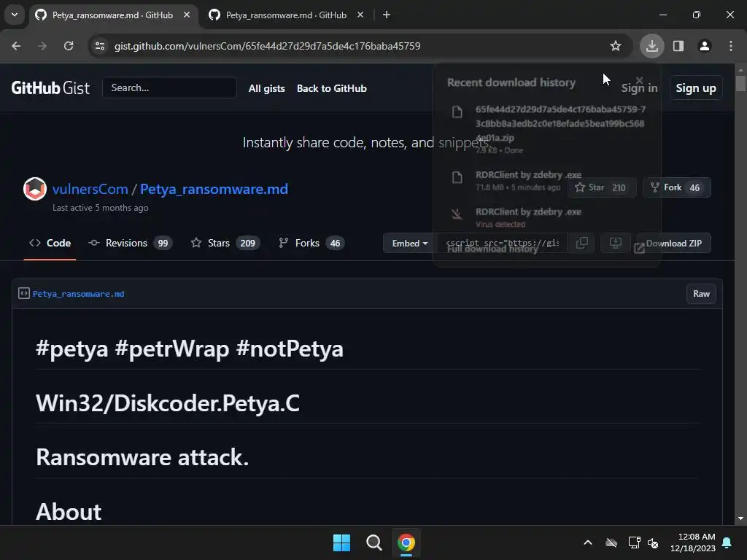Image resolution: width=747 pixels, height=560 pixels.
Task: Bookmark this page with star icon
Action: pos(616,46)
